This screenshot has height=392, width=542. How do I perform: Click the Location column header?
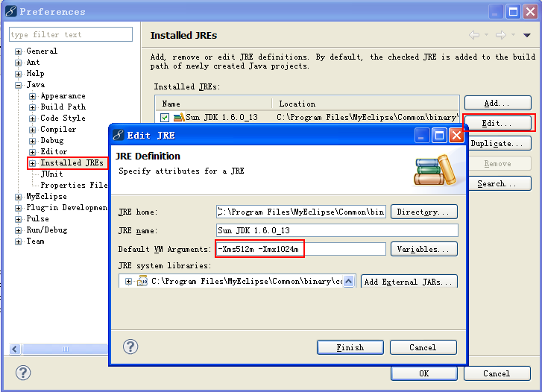pos(365,104)
